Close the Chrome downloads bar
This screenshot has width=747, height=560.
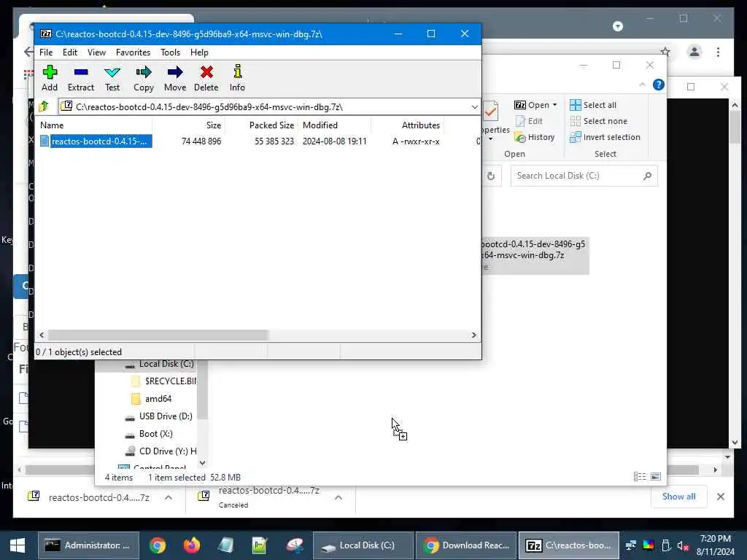tap(720, 497)
